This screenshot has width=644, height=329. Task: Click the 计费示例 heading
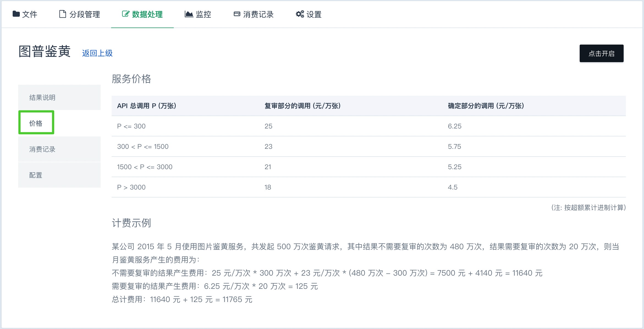(131, 223)
